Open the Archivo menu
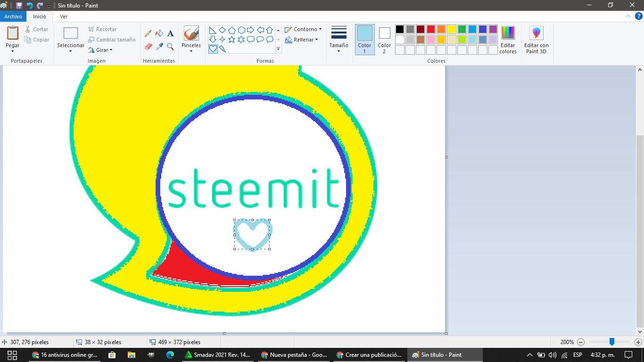644x362 pixels. [13, 16]
